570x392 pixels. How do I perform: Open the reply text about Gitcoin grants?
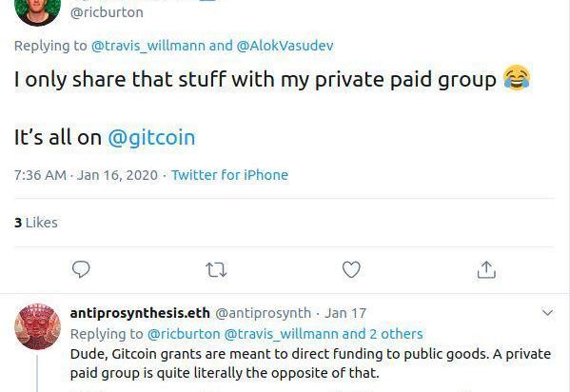[x=310, y=363]
